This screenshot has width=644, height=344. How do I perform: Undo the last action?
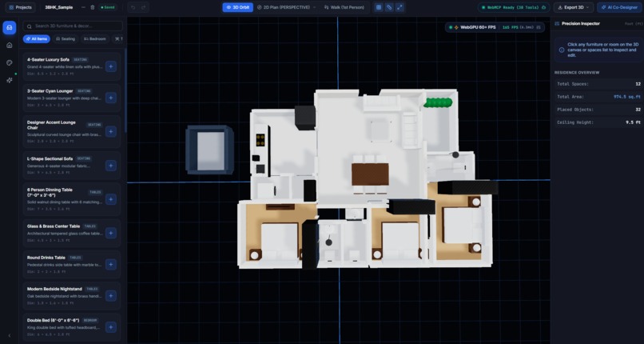coord(133,7)
